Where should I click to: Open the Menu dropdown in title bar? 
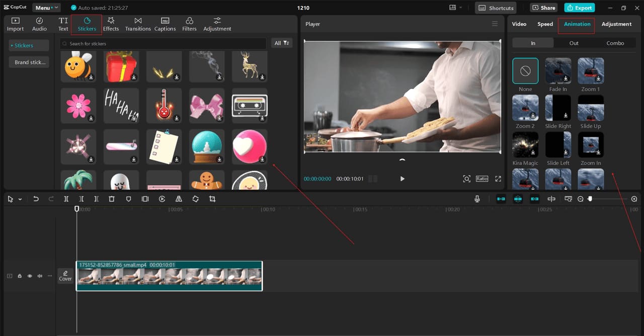click(x=46, y=8)
